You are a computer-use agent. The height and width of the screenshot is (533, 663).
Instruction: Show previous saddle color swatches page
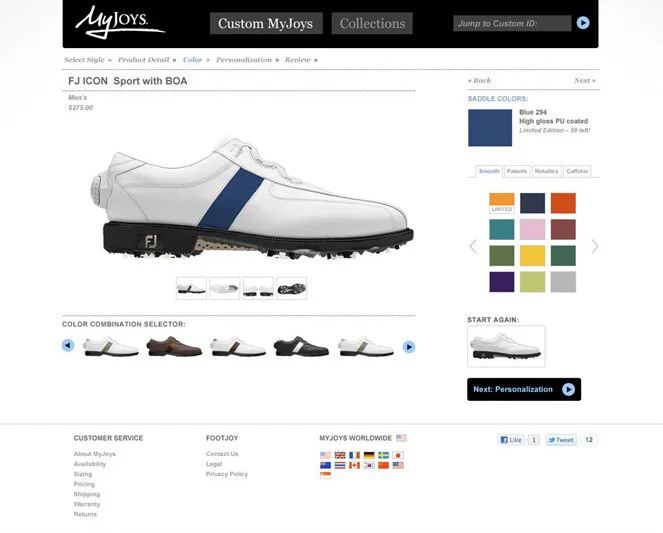click(473, 246)
